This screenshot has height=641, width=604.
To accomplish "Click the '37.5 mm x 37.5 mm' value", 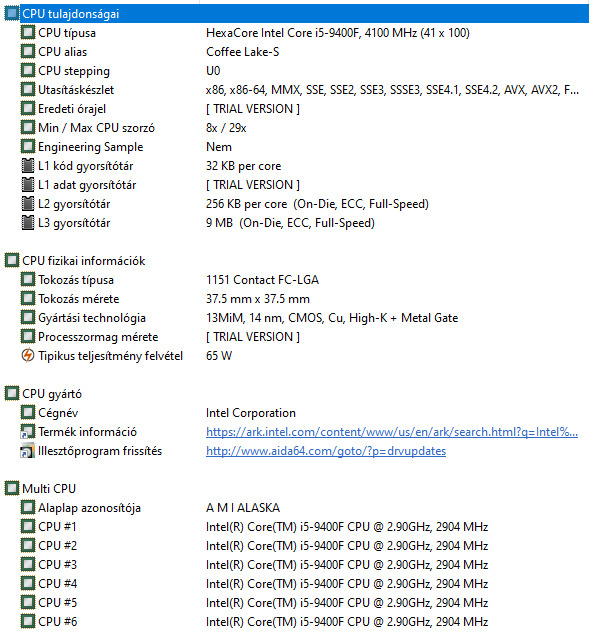I will coord(258,299).
